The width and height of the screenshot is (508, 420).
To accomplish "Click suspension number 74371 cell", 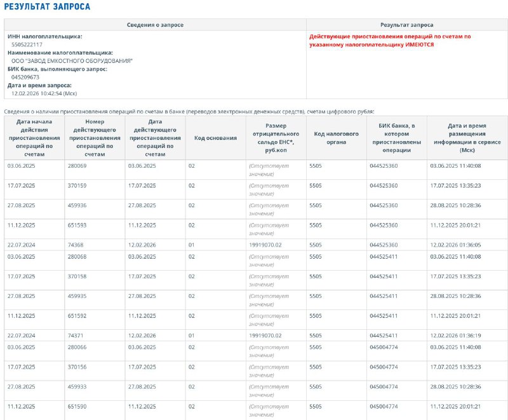I will coord(76,335).
